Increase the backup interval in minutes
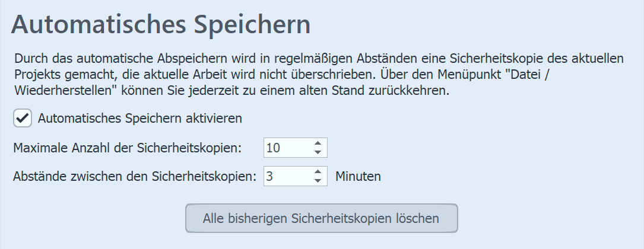The image size is (644, 249). click(318, 171)
